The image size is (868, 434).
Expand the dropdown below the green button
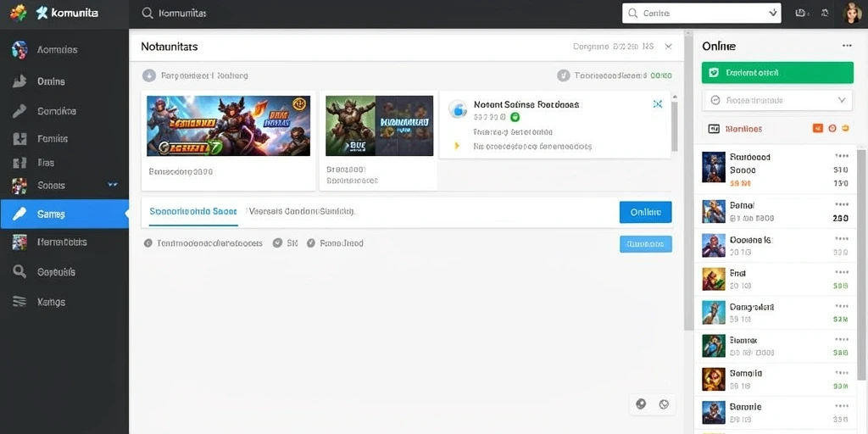click(x=777, y=100)
